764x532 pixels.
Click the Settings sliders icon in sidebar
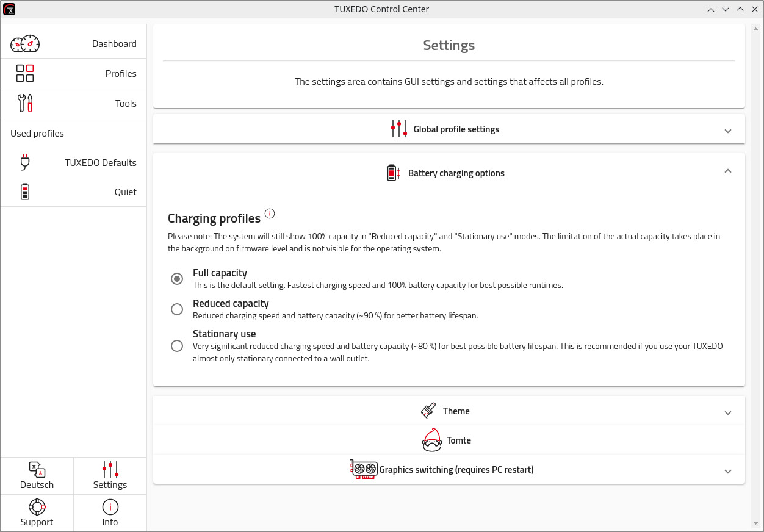click(x=110, y=470)
